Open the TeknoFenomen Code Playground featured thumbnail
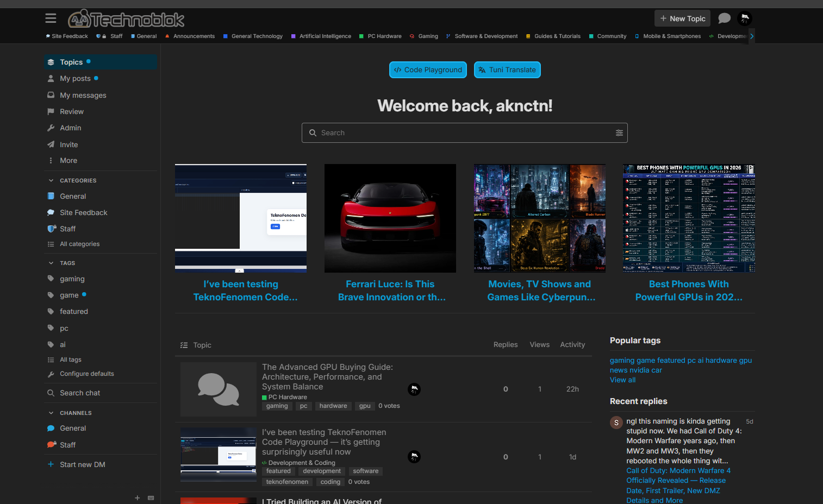The image size is (823, 504). [241, 218]
